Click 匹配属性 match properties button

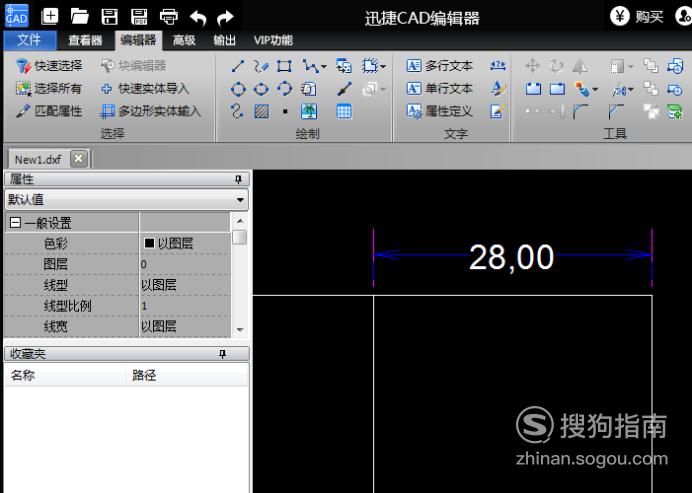point(49,111)
